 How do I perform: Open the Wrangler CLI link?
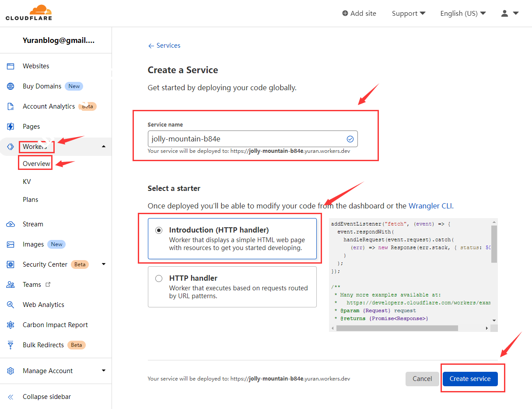430,206
